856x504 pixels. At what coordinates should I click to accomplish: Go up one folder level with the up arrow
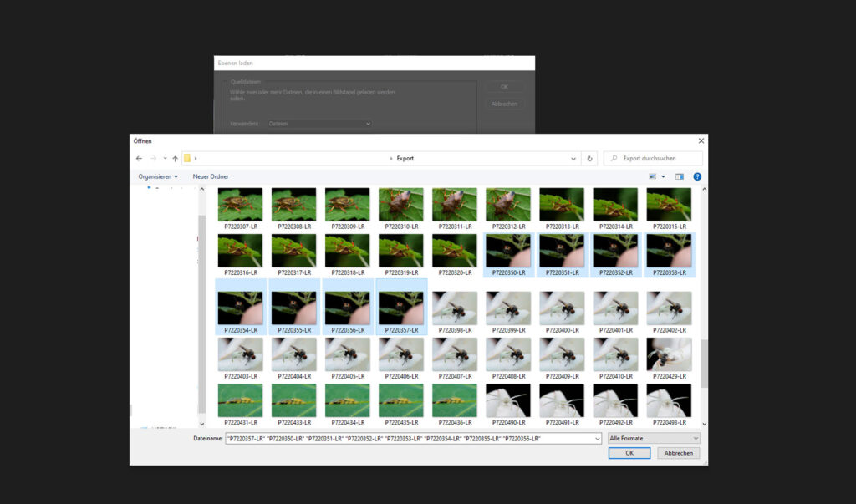(175, 158)
